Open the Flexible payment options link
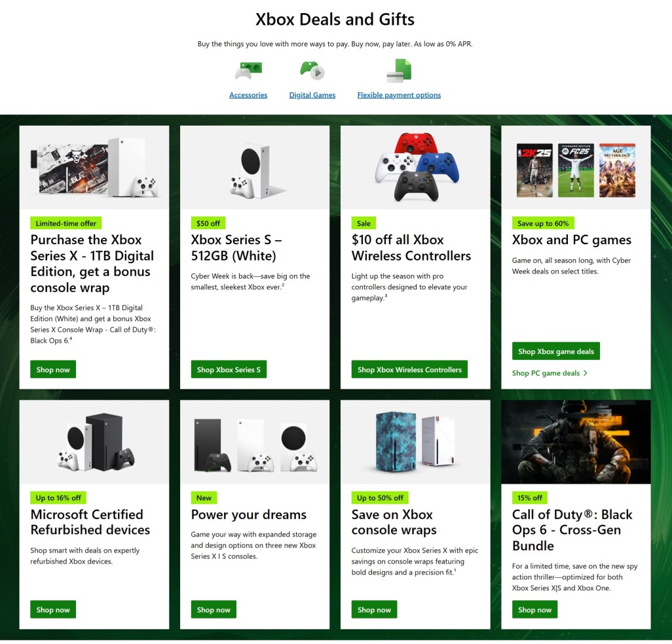This screenshot has height=644, width=672. pyautogui.click(x=398, y=95)
